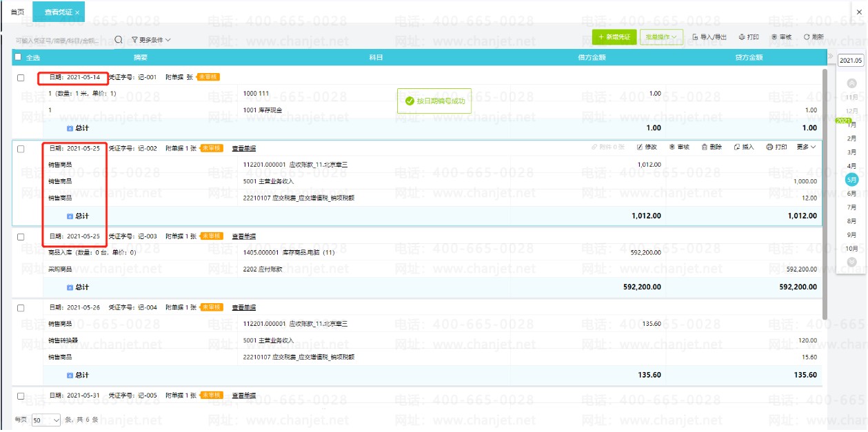Delete voucher 记-002 with 删除

711,147
